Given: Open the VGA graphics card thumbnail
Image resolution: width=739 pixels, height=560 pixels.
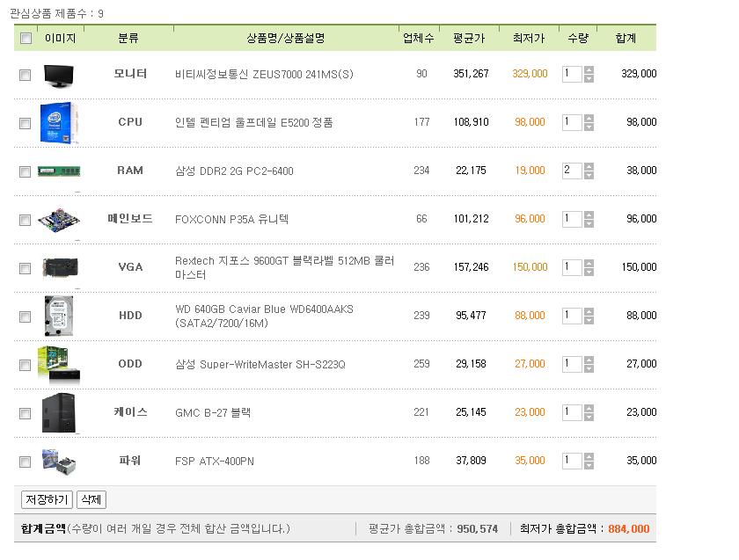Looking at the screenshot, I should pos(60,268).
